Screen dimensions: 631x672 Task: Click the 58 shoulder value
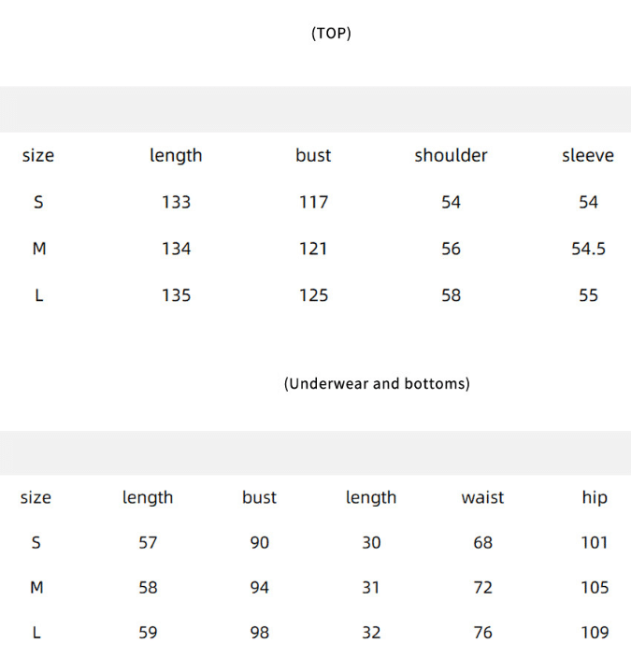[451, 295]
